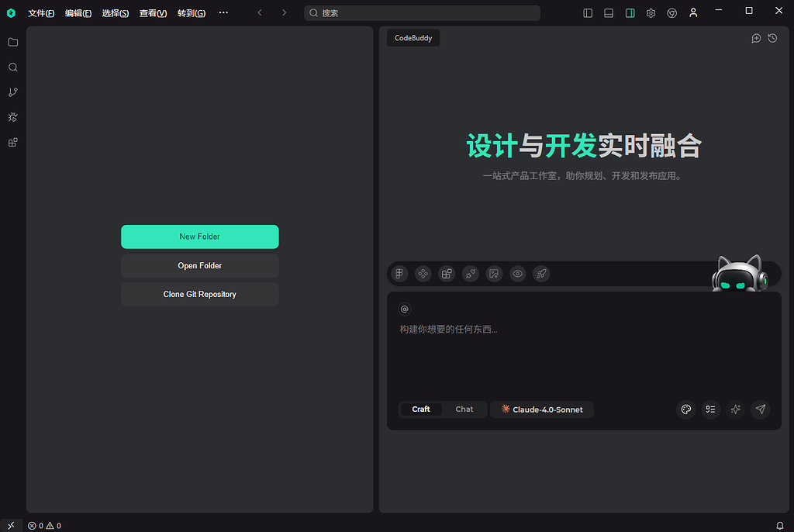This screenshot has width=794, height=532.
Task: Show the errors and warnings count
Action: pyautogui.click(x=44, y=526)
